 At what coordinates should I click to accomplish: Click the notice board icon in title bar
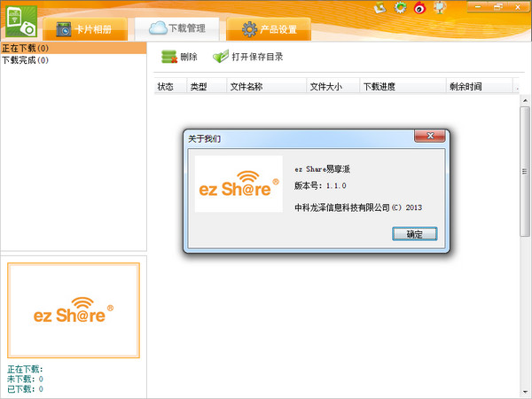440,7
